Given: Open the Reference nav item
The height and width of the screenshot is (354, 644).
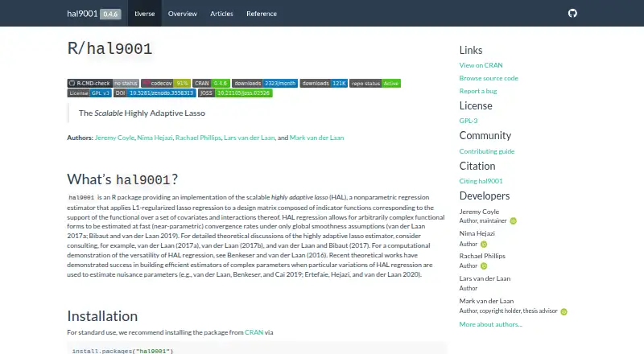Looking at the screenshot, I should pos(262,14).
